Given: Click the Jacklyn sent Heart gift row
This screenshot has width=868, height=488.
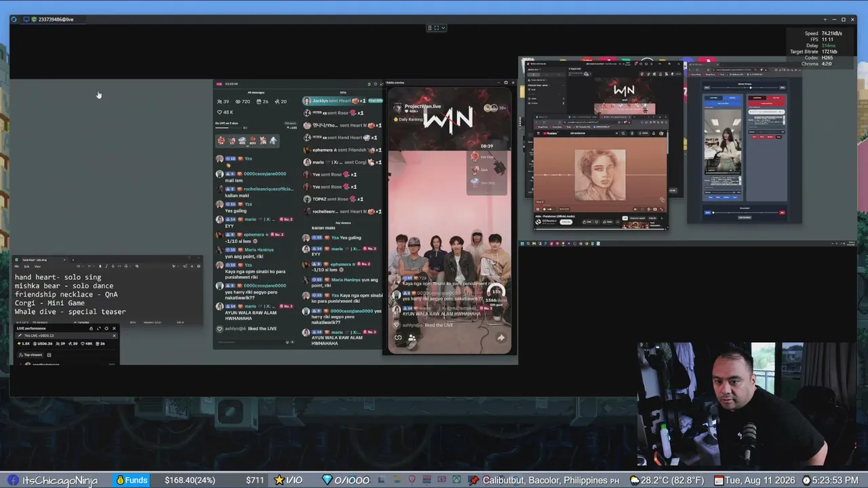Looking at the screenshot, I should point(343,100).
